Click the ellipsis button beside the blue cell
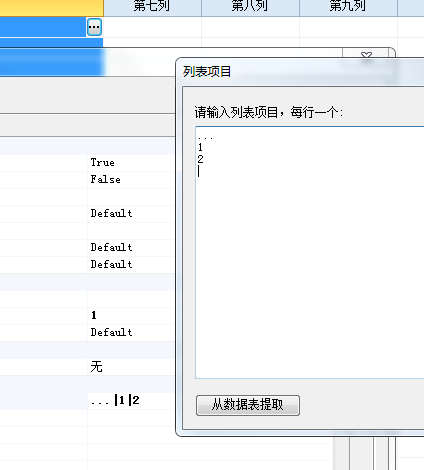The height and width of the screenshot is (470, 424). (94, 27)
